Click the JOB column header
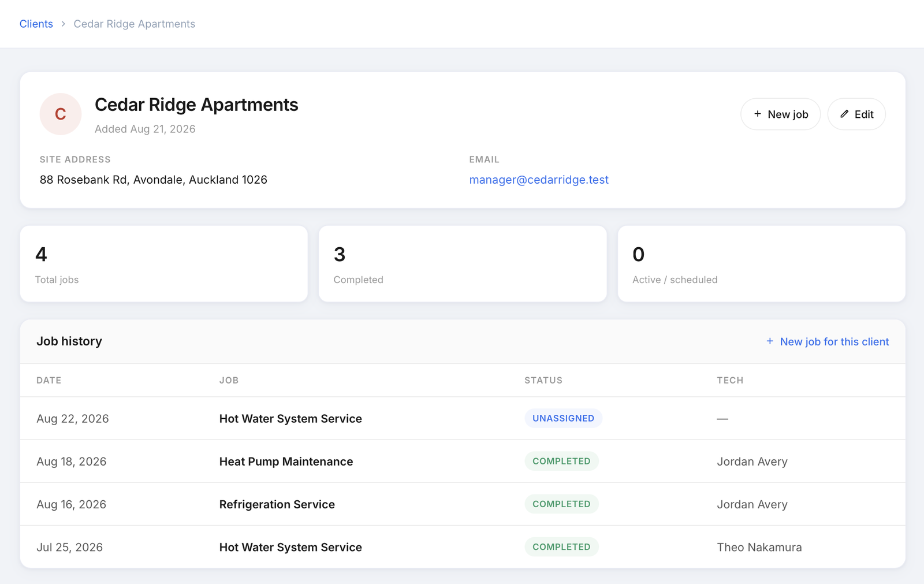Screen dimensions: 924x584 pyautogui.click(x=229, y=380)
